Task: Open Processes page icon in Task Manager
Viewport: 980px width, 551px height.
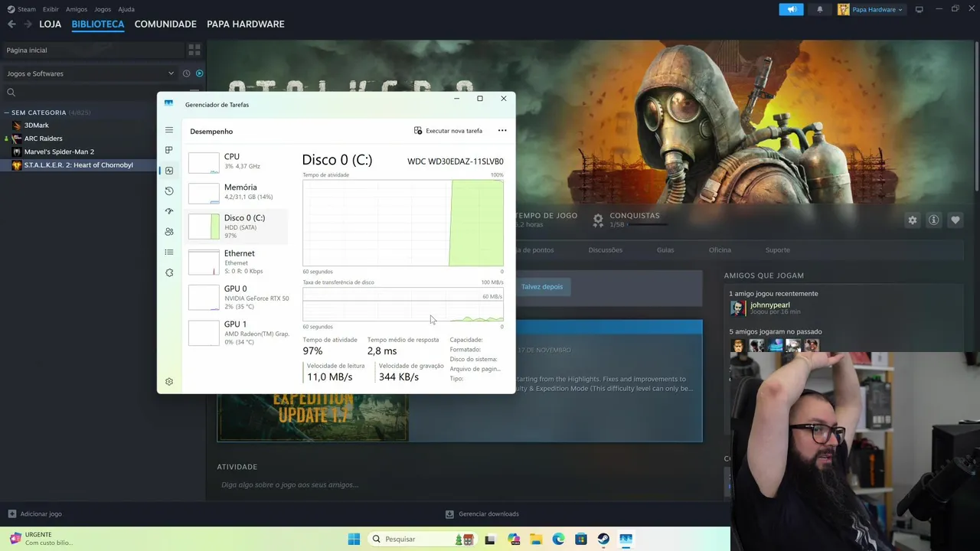Action: click(169, 150)
